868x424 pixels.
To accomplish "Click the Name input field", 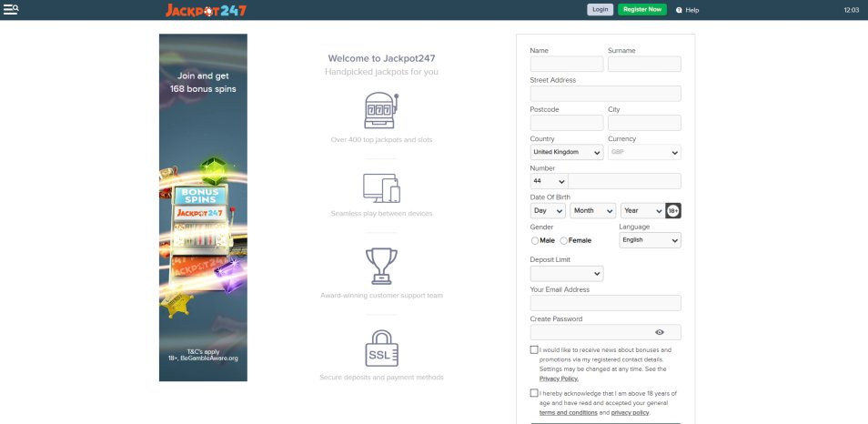I will pyautogui.click(x=567, y=64).
